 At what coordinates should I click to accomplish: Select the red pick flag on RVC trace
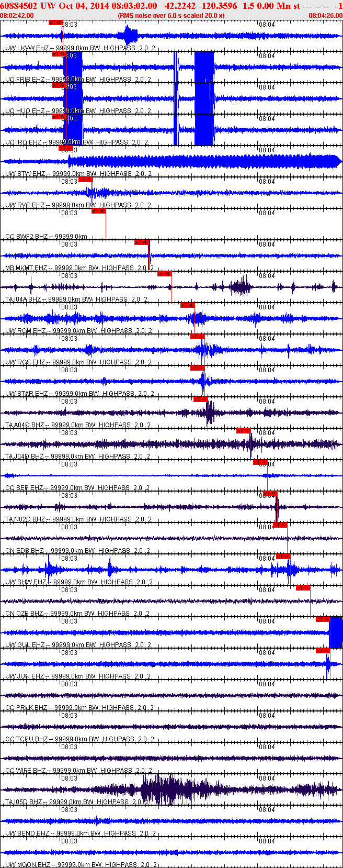pyautogui.click(x=85, y=180)
